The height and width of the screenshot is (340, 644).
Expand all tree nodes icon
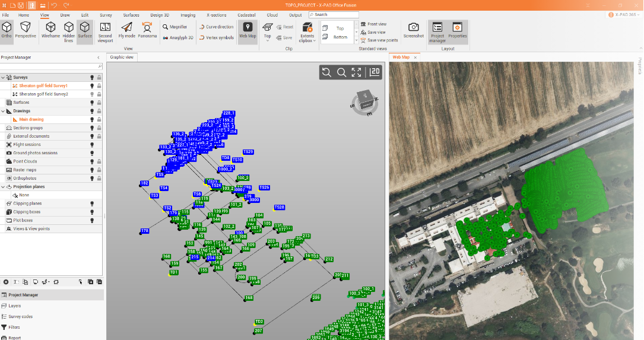click(x=90, y=282)
